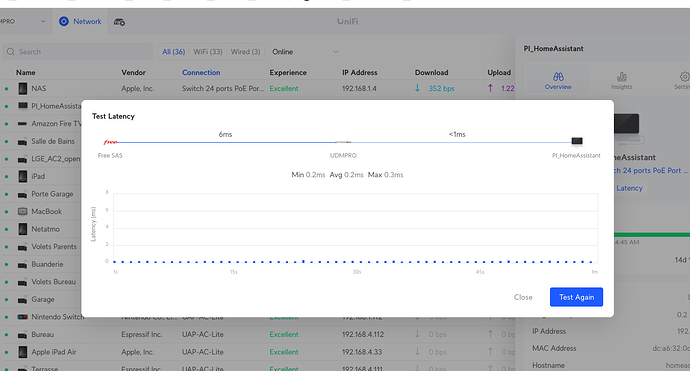Viewport: 690px width, 371px height.
Task: Click the LGE_AC2_open device icon
Action: [x=22, y=159]
